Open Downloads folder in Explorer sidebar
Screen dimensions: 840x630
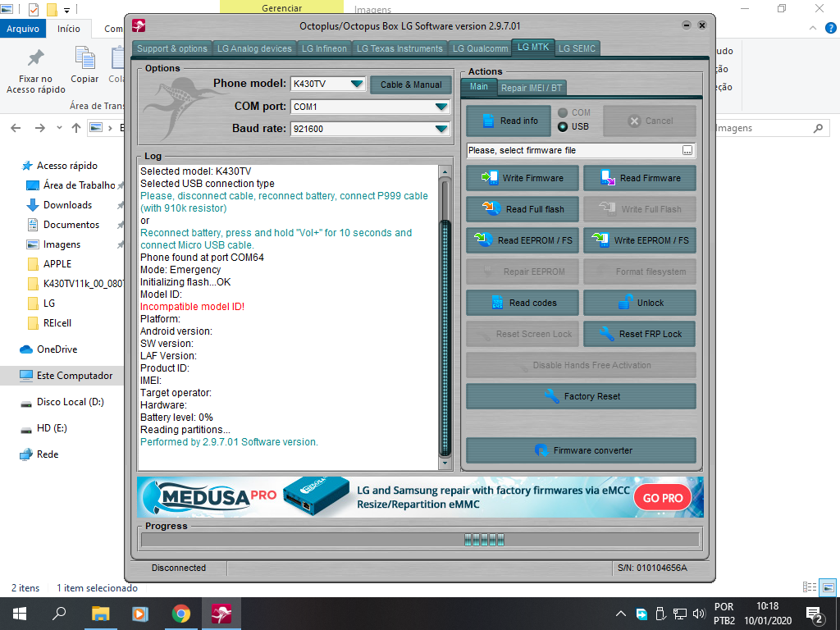click(67, 204)
